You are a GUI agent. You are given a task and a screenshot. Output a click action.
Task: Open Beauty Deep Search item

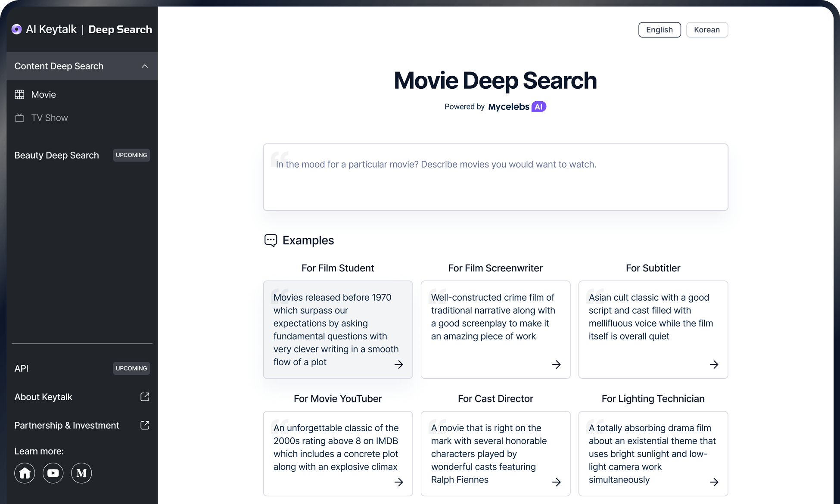56,155
